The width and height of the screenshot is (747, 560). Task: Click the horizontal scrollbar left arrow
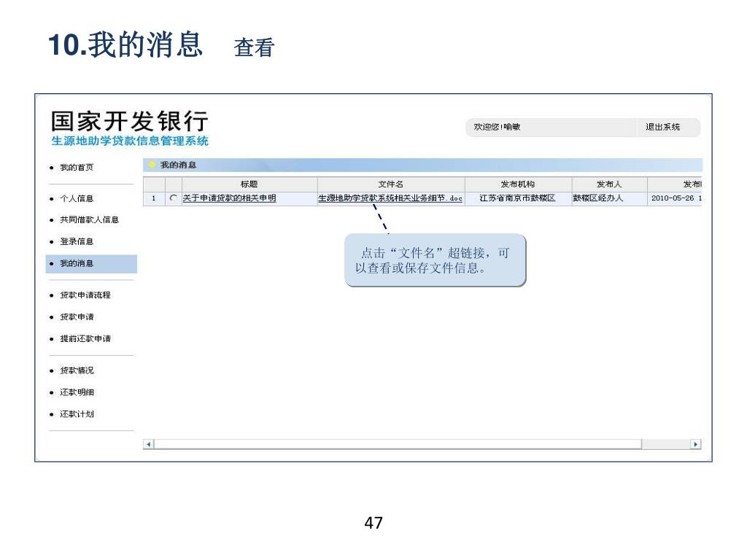pos(149,444)
